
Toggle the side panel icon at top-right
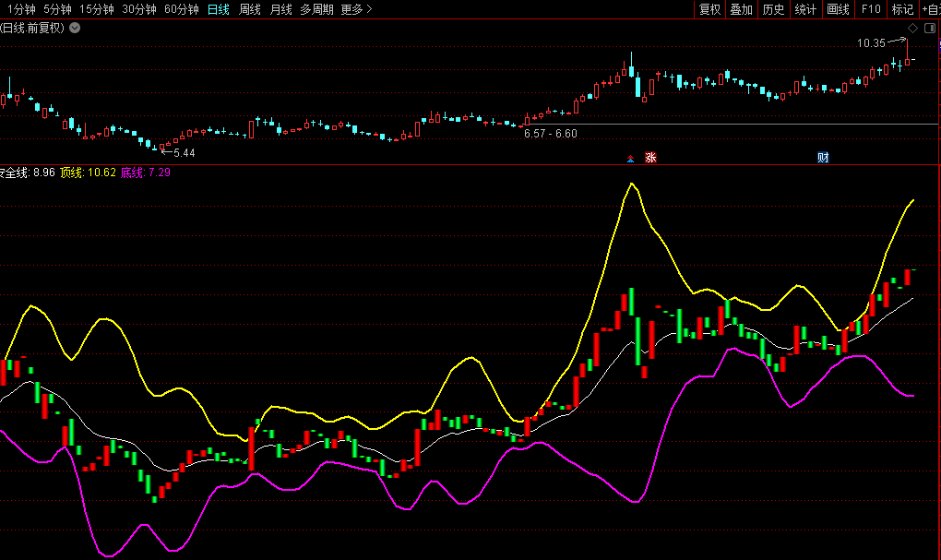pos(931,29)
